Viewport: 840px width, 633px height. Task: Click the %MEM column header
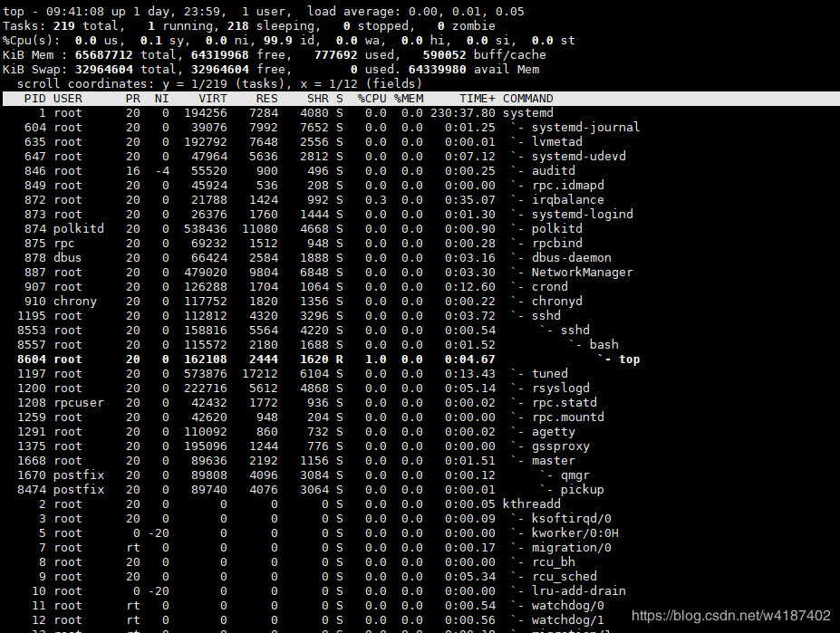(408, 99)
